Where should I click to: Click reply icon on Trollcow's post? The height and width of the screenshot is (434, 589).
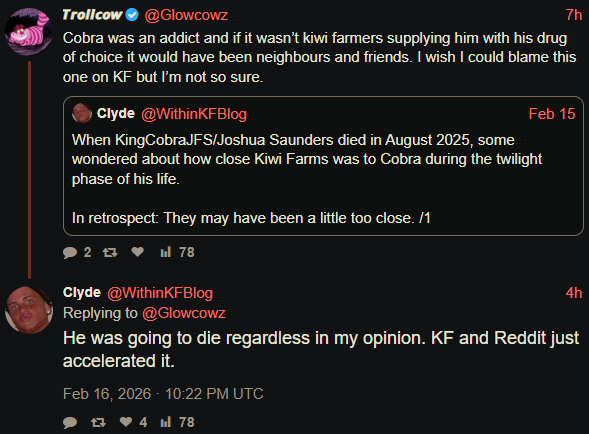point(70,253)
